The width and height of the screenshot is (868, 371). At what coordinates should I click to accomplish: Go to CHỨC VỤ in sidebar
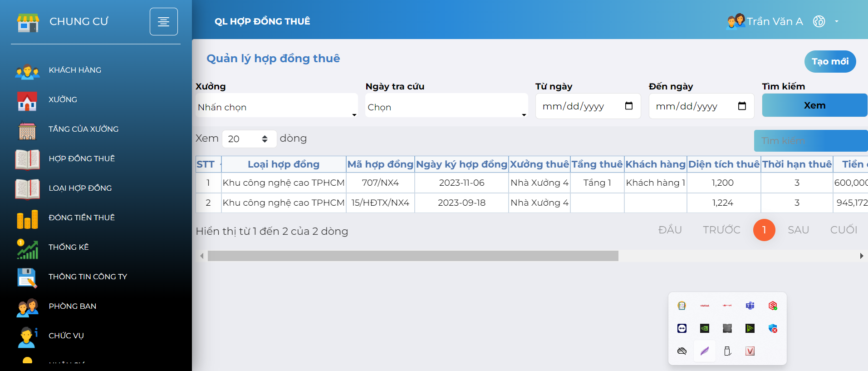click(x=66, y=336)
